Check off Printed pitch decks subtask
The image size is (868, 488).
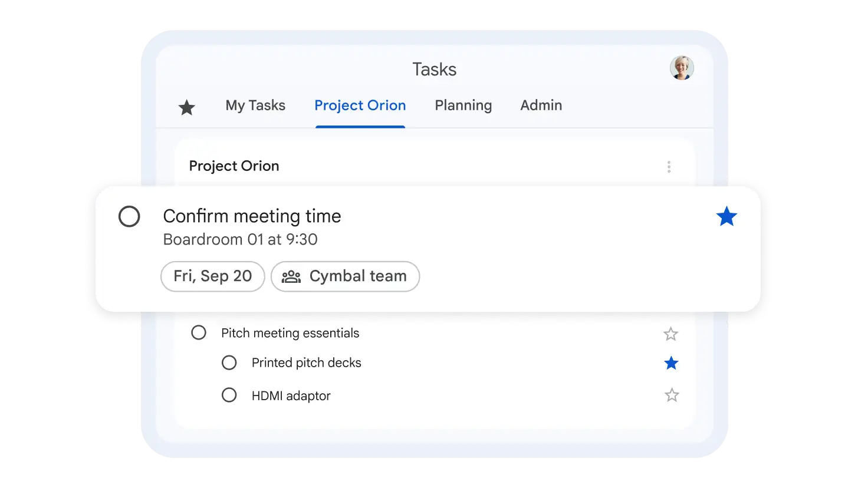pos(229,362)
